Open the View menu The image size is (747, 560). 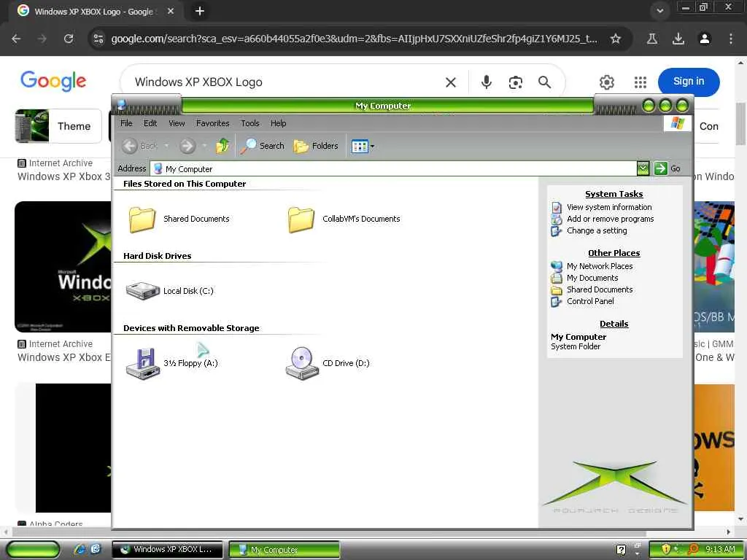[x=177, y=123]
